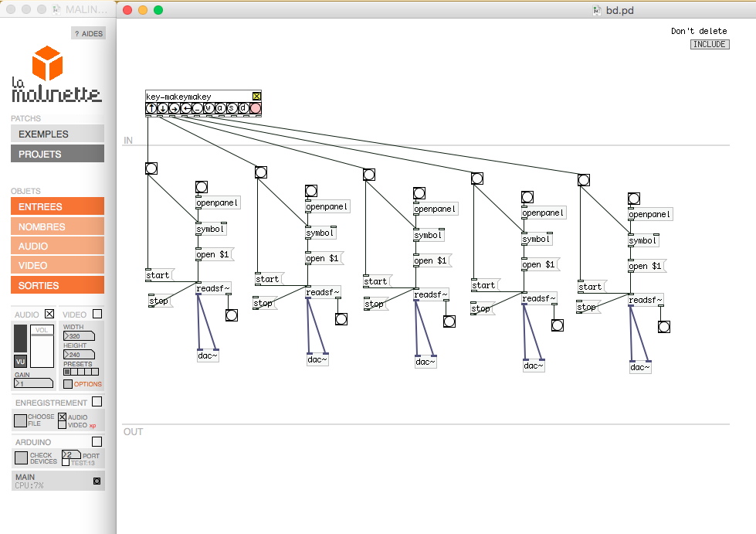Click the pink circle in key-makeymakey
This screenshot has width=756, height=534.
click(255, 108)
